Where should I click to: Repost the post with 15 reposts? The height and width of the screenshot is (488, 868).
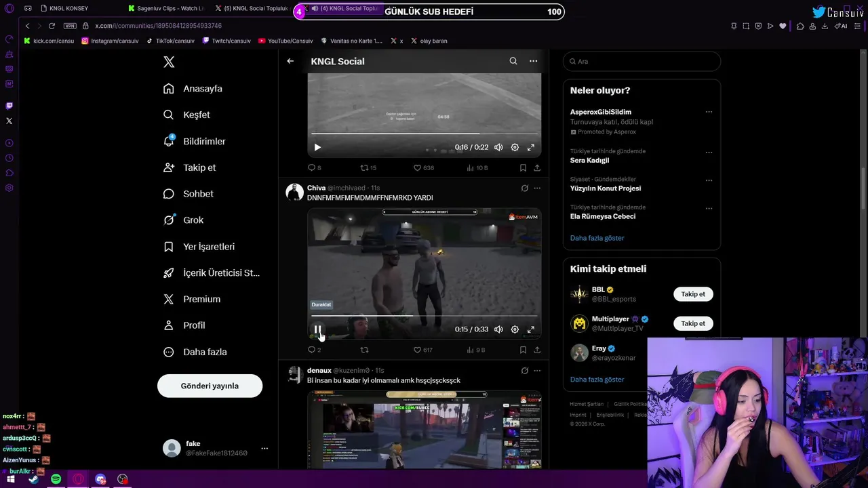pyautogui.click(x=368, y=167)
